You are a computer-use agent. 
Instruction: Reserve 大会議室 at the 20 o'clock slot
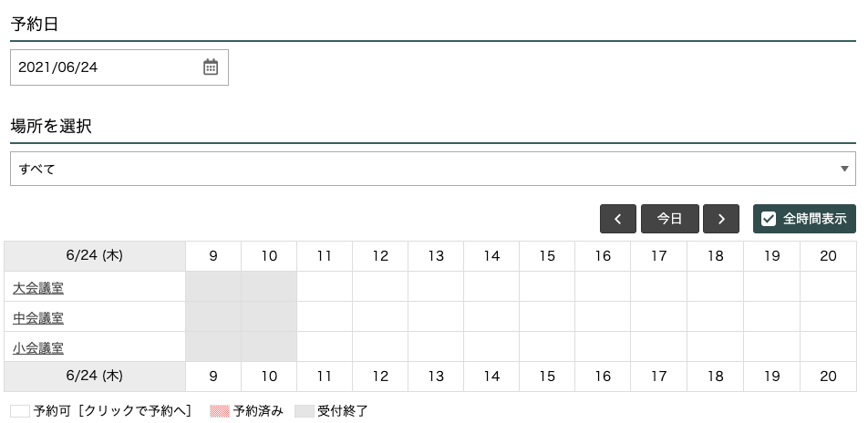(x=828, y=287)
